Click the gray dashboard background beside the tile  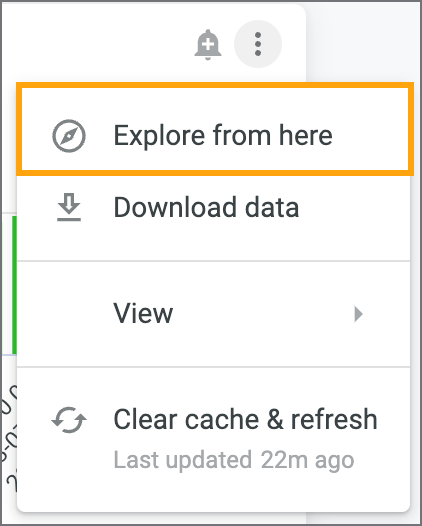tap(364, 42)
